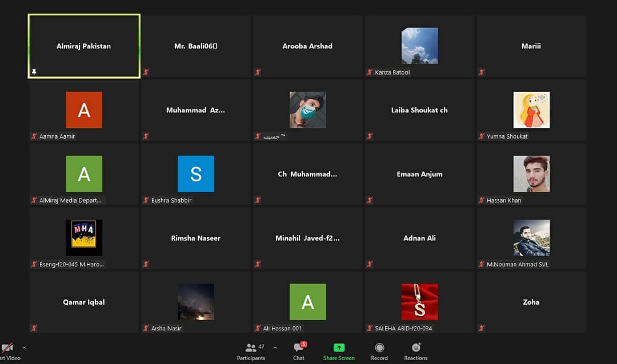
Task: Click the Laiba Shoukat ch name text
Action: (x=419, y=110)
